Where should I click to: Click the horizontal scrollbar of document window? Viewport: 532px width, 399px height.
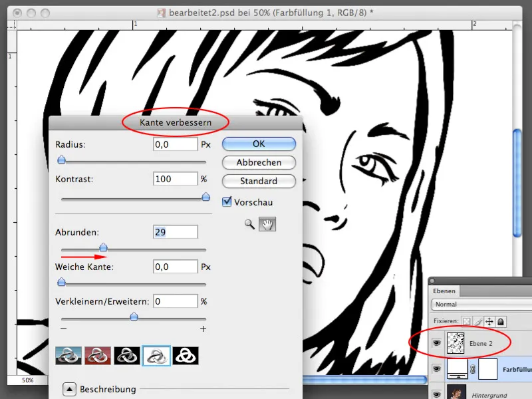click(364, 380)
